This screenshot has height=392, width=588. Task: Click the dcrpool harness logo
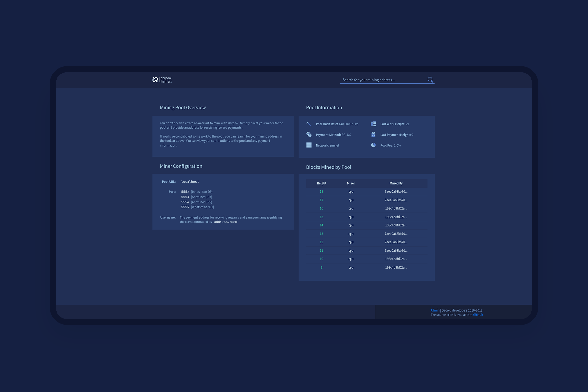[x=162, y=80]
